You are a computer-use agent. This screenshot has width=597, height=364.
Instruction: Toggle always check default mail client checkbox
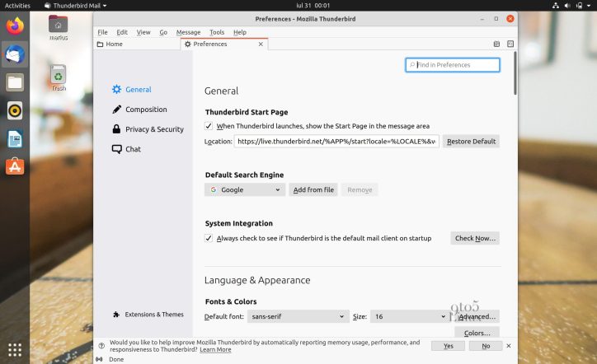[x=209, y=238]
